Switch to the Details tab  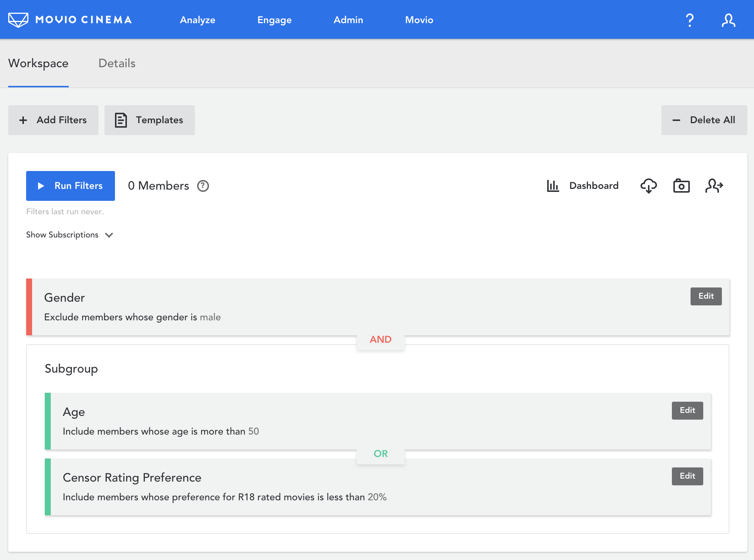pos(117,63)
